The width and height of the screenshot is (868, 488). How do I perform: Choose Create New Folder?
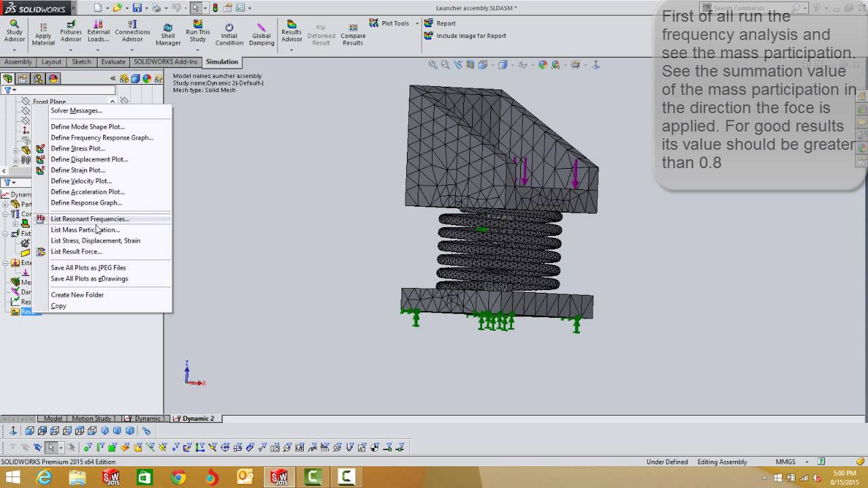tap(77, 295)
